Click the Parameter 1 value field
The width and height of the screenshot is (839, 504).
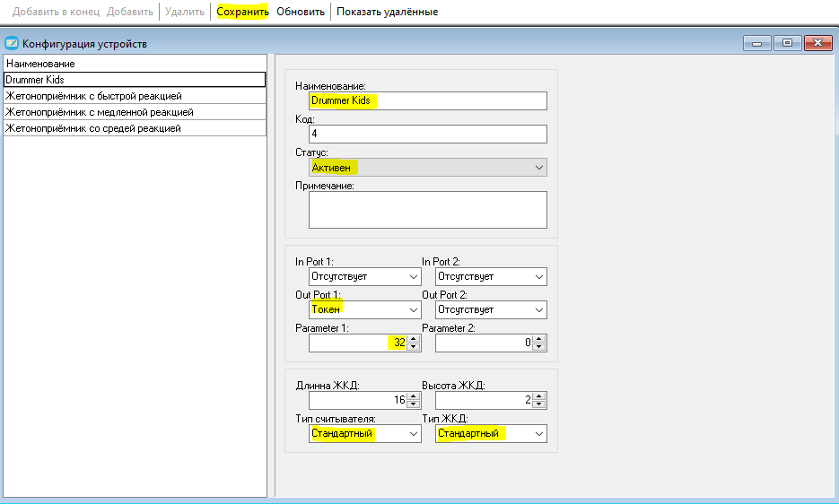pos(357,343)
